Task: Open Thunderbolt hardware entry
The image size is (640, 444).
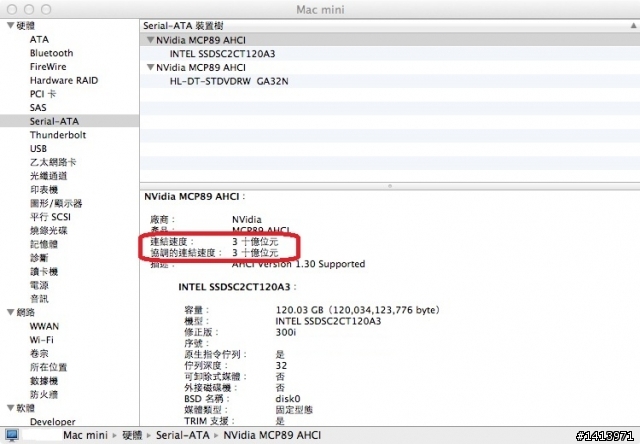Action: [x=58, y=135]
